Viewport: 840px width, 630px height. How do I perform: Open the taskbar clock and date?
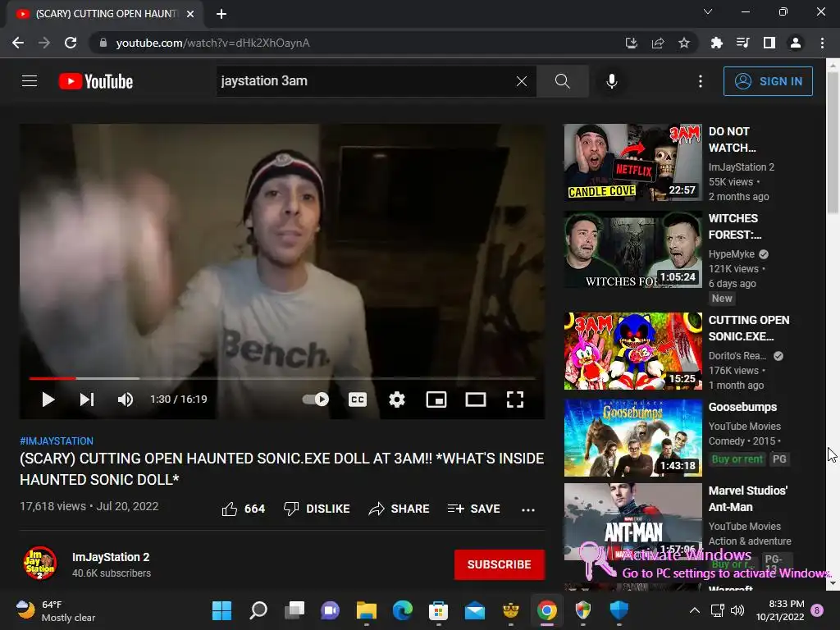click(x=780, y=610)
